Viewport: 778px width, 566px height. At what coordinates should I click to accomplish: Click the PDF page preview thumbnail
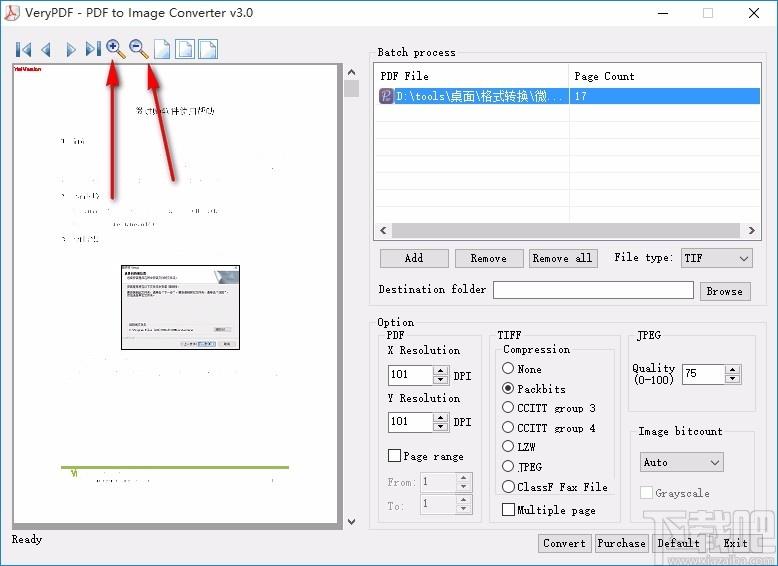point(175,294)
